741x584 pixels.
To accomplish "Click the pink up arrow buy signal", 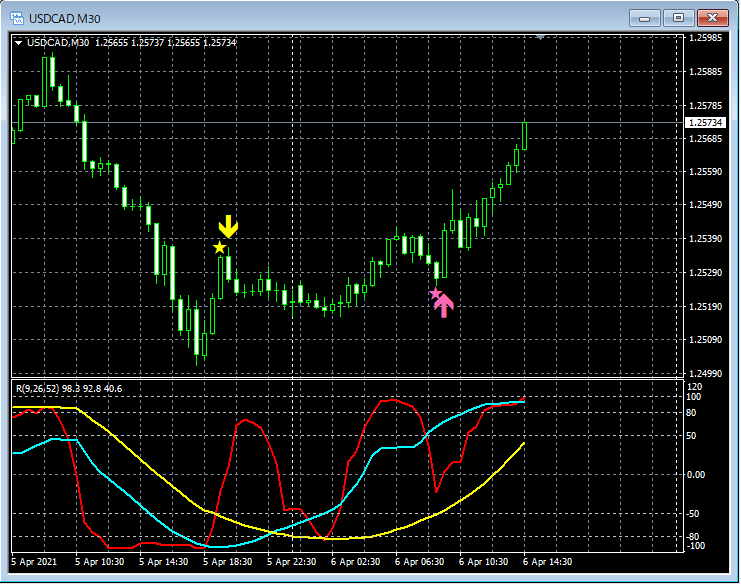I will (x=444, y=305).
